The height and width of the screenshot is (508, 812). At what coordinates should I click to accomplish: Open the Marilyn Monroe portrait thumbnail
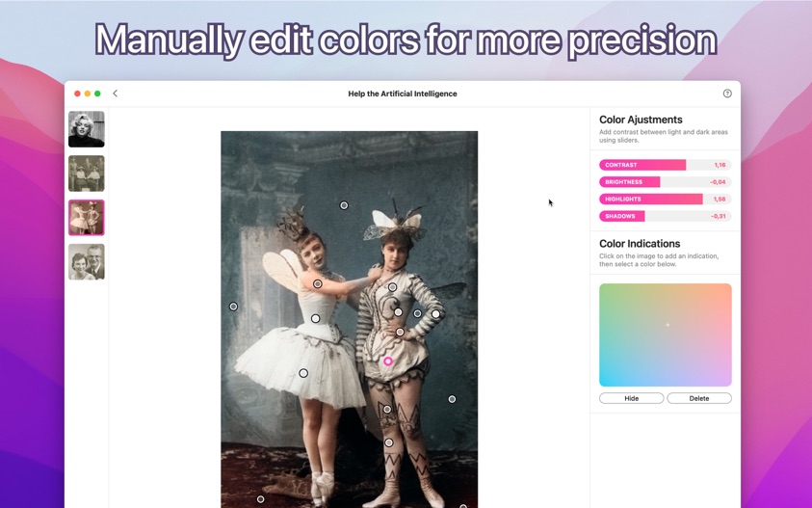coord(87,129)
